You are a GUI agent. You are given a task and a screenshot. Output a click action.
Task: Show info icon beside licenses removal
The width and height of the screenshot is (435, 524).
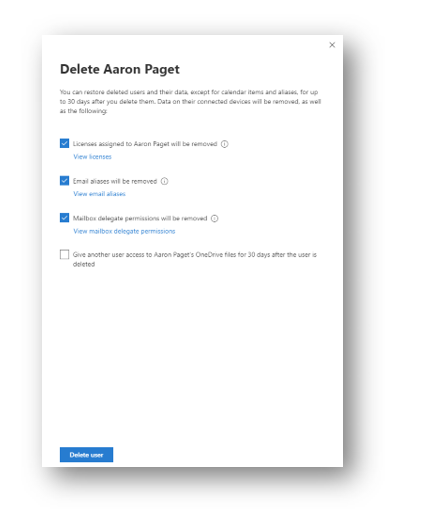tap(225, 144)
